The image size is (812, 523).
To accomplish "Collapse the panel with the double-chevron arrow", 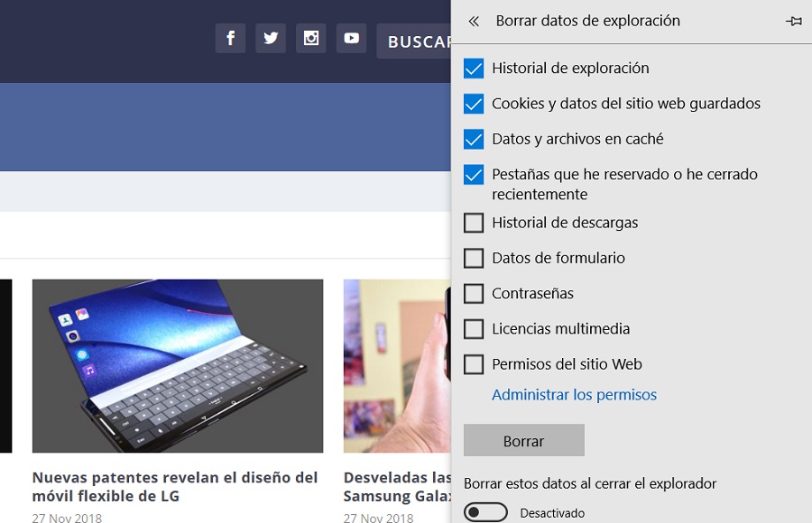I will pyautogui.click(x=474, y=20).
